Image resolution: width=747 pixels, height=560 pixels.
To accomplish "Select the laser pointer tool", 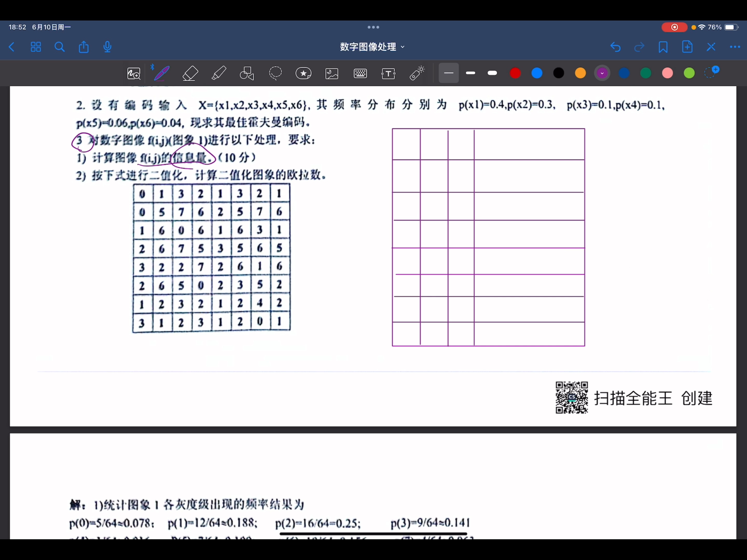I will [417, 73].
